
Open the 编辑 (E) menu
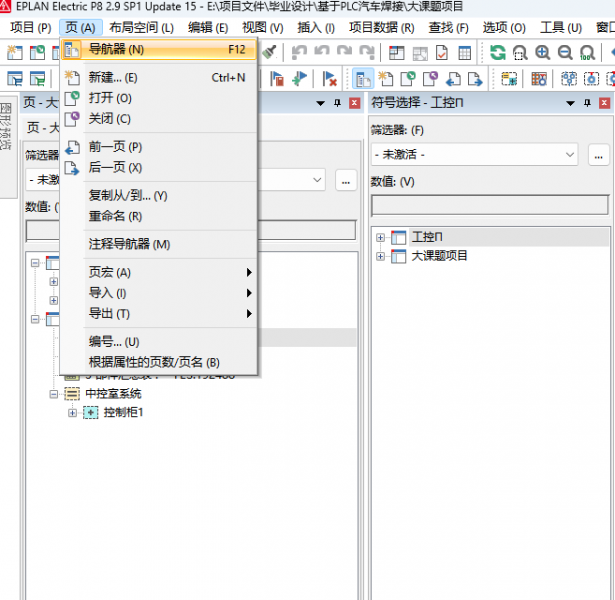click(x=207, y=27)
